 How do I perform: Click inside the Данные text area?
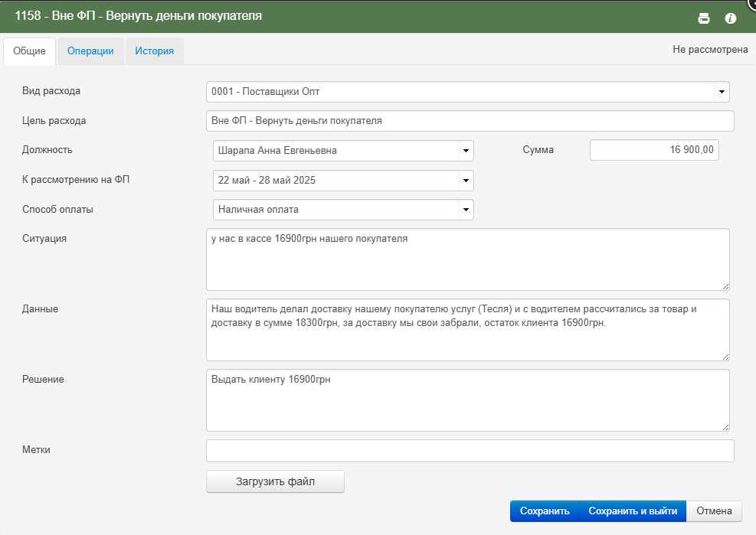click(468, 330)
